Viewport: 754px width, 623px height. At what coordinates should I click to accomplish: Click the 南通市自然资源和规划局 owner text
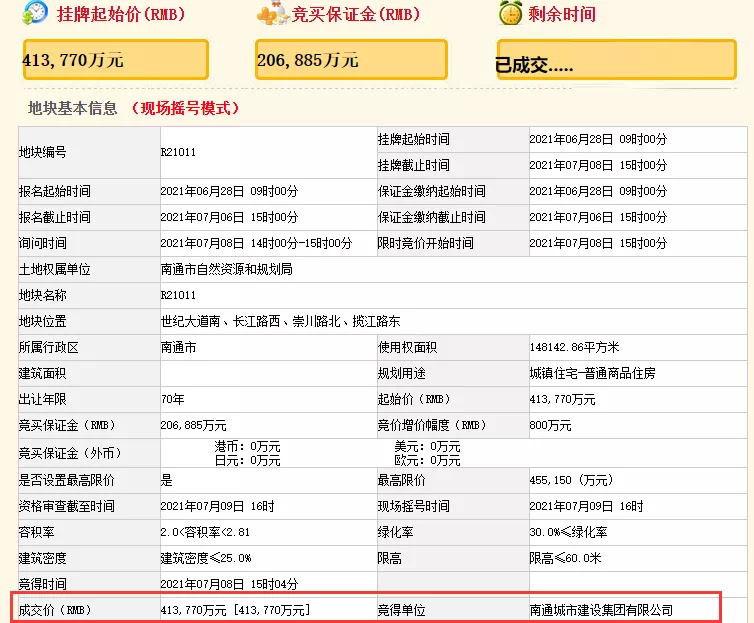[226, 269]
